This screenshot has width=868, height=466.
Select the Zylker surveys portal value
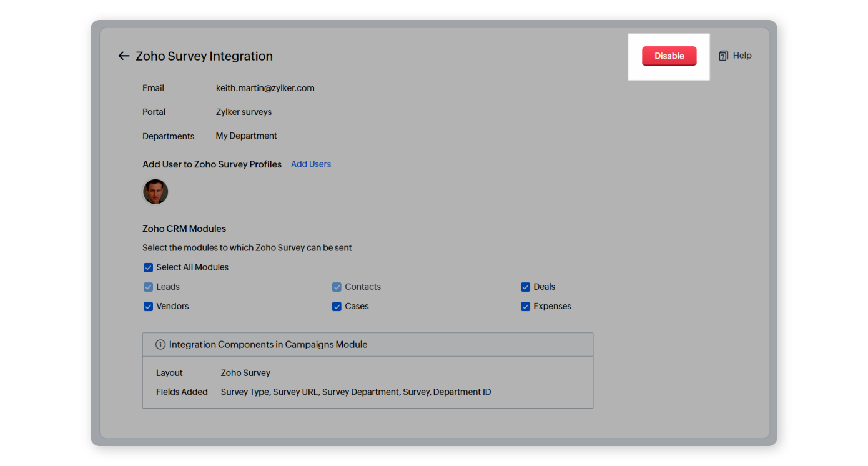[244, 112]
